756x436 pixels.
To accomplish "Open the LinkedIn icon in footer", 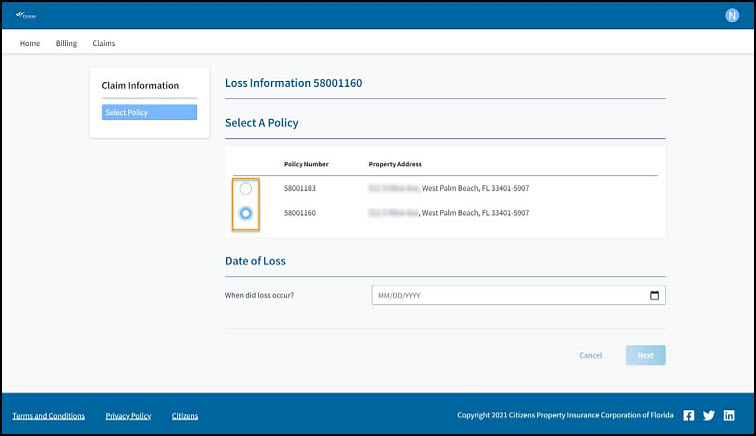I will 729,415.
